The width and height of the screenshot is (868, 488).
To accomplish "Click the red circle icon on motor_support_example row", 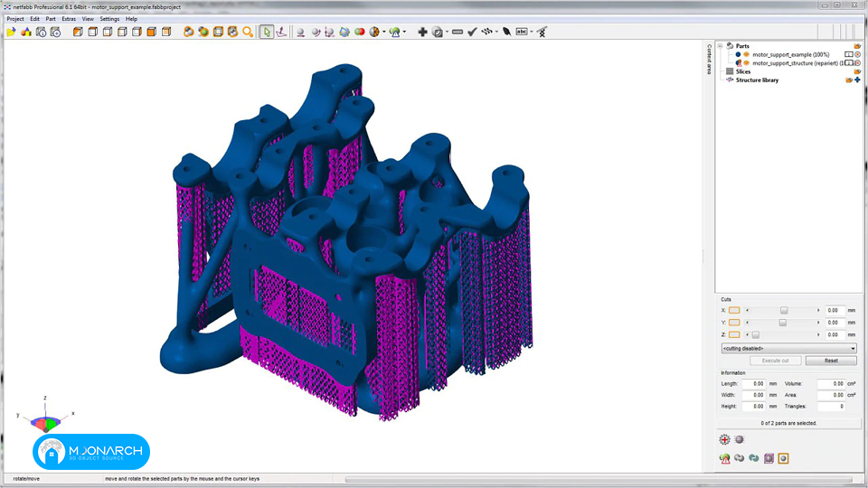I will 857,55.
